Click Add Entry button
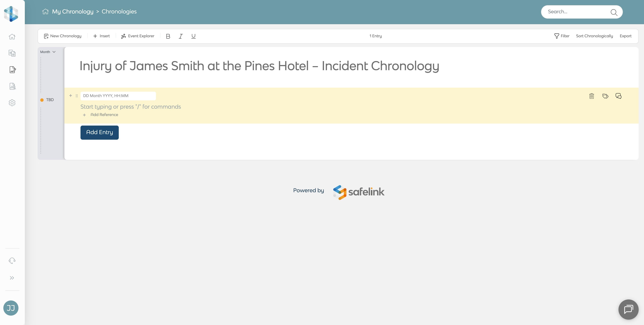 99,132
